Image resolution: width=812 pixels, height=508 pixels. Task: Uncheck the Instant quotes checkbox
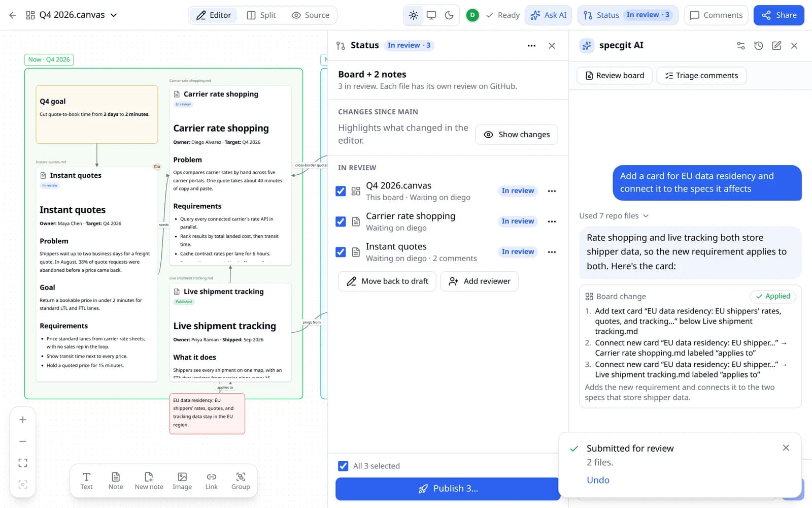[341, 252]
